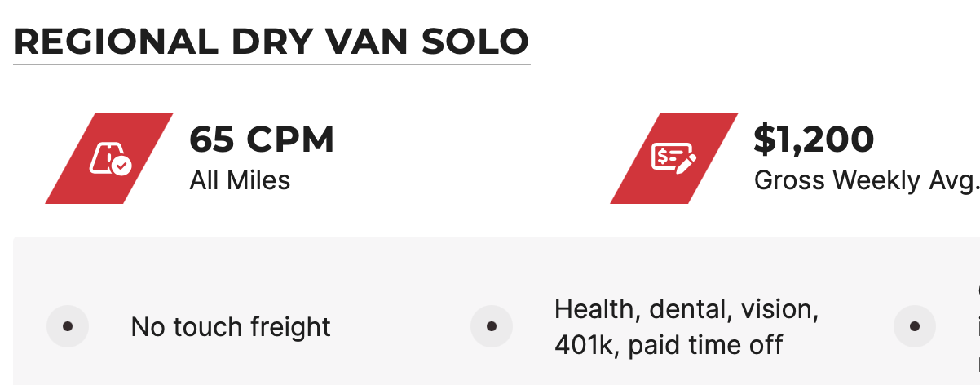
Task: Click the 65 CPM pay rate
Action: coord(262,139)
